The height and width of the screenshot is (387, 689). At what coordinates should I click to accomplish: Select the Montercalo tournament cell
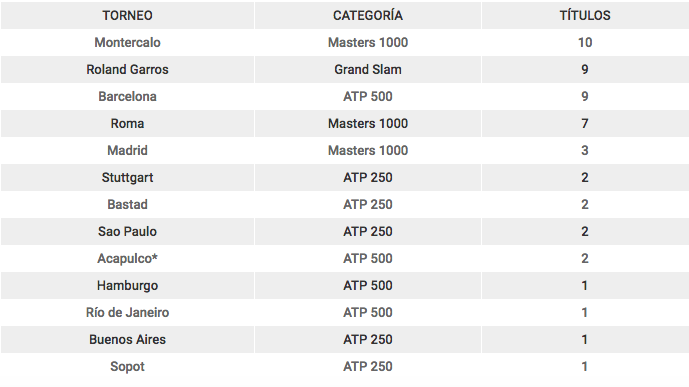pyautogui.click(x=127, y=43)
